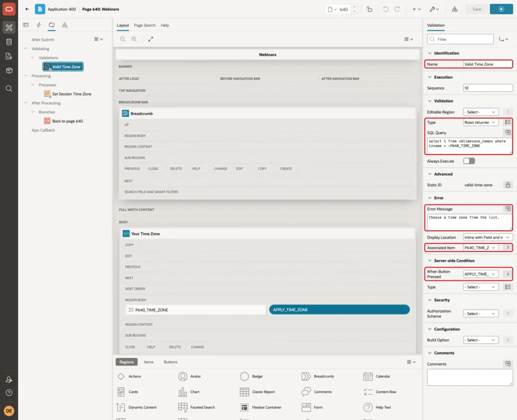
Task: Expand the layout pane to full size
Action: (150, 39)
